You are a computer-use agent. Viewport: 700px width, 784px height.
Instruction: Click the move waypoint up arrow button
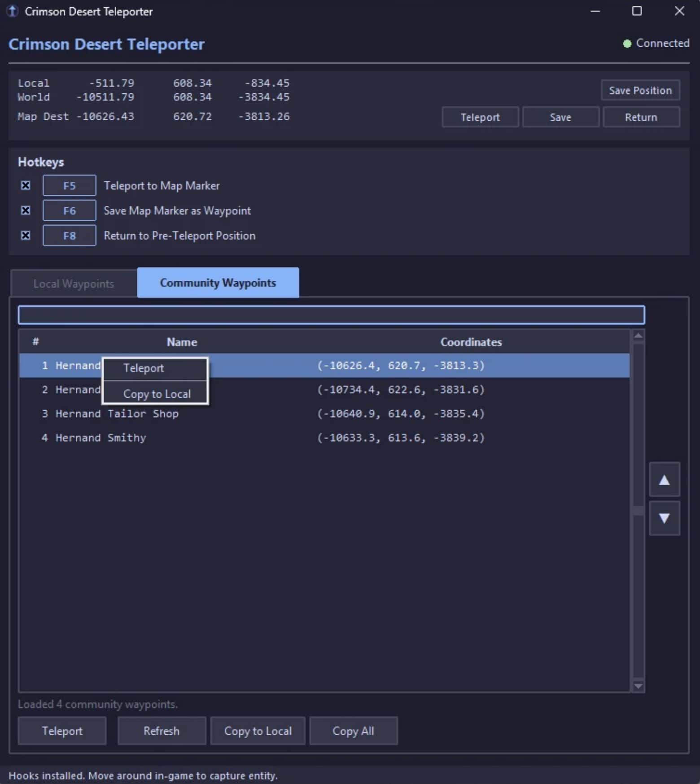[664, 480]
